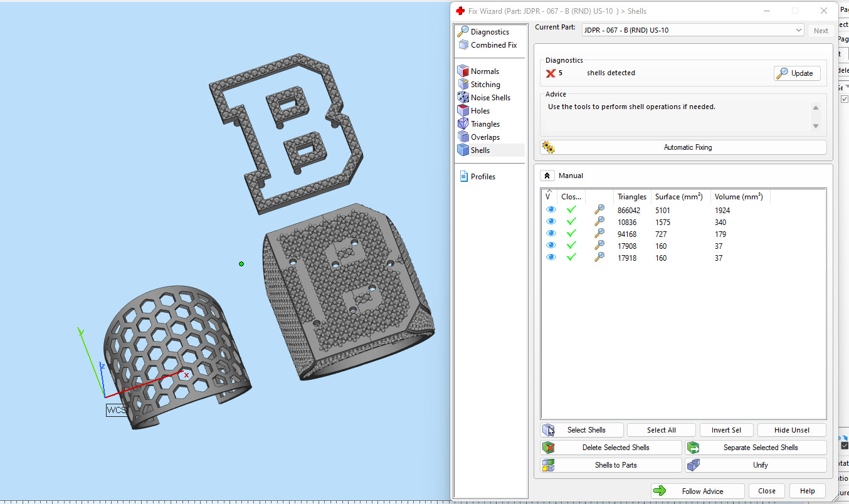Switch to Noise Shells step
The image size is (849, 504).
(x=490, y=98)
